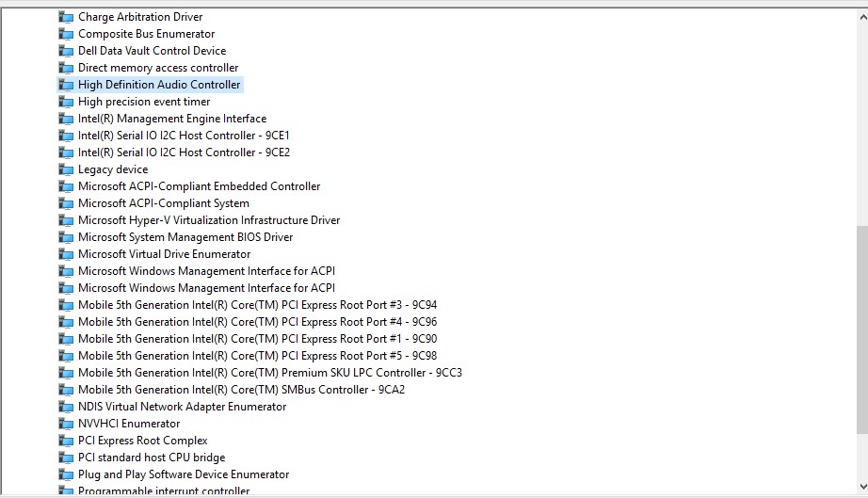This screenshot has height=498, width=868.
Task: Select Direct memory access controller
Action: (x=158, y=68)
